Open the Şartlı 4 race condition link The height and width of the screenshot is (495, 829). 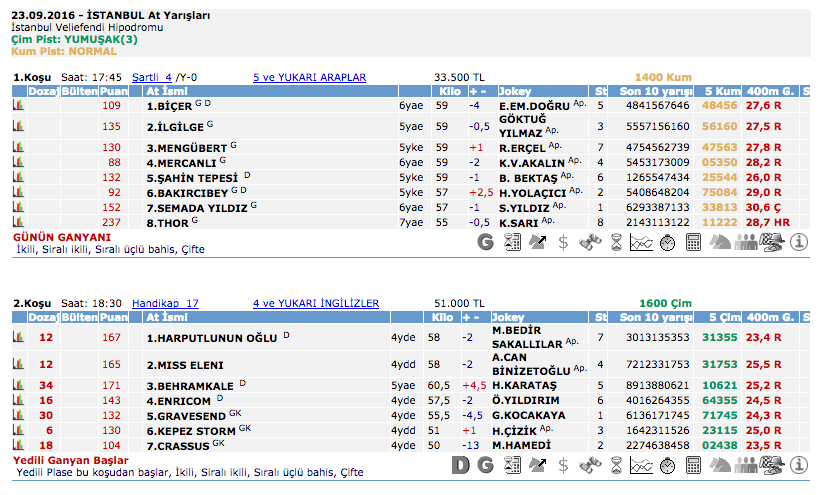coord(152,77)
